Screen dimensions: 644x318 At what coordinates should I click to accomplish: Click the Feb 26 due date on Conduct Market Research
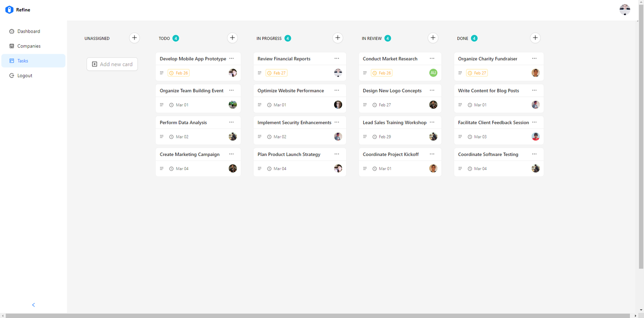381,73
